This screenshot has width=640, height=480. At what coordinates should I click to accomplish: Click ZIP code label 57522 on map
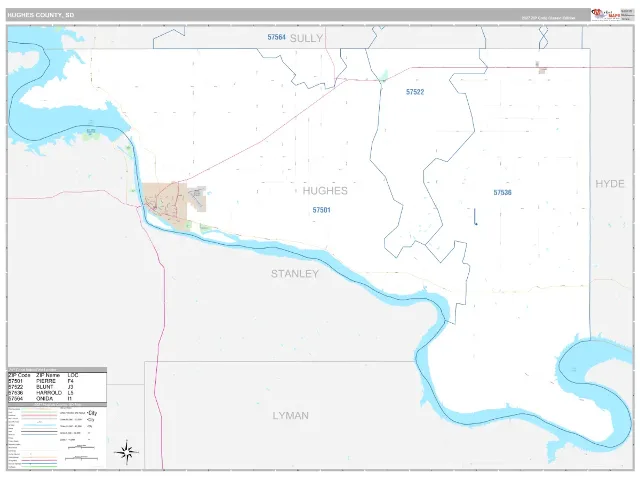[x=415, y=92]
